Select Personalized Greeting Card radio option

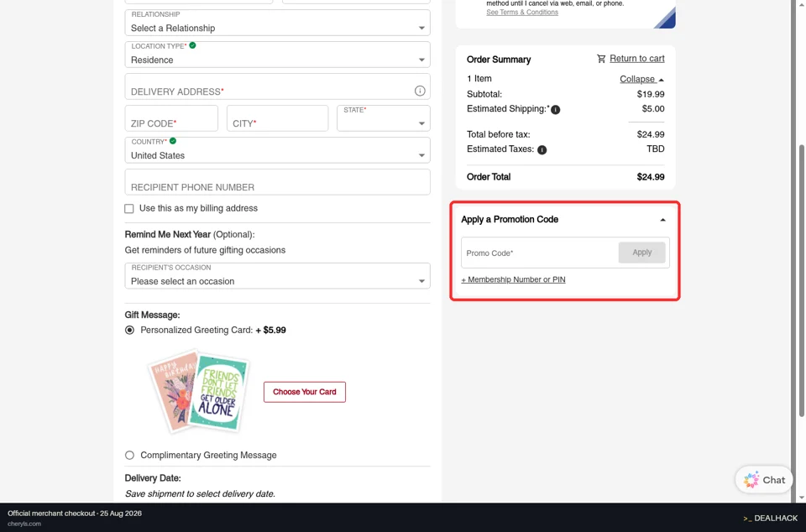pyautogui.click(x=129, y=330)
